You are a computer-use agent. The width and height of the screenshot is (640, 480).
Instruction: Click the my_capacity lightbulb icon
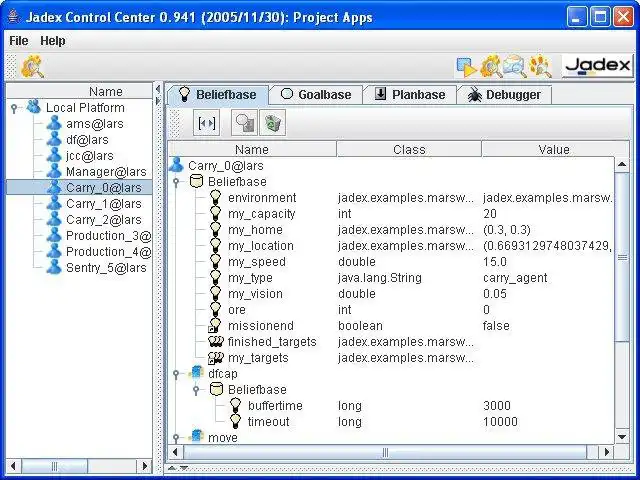216,213
